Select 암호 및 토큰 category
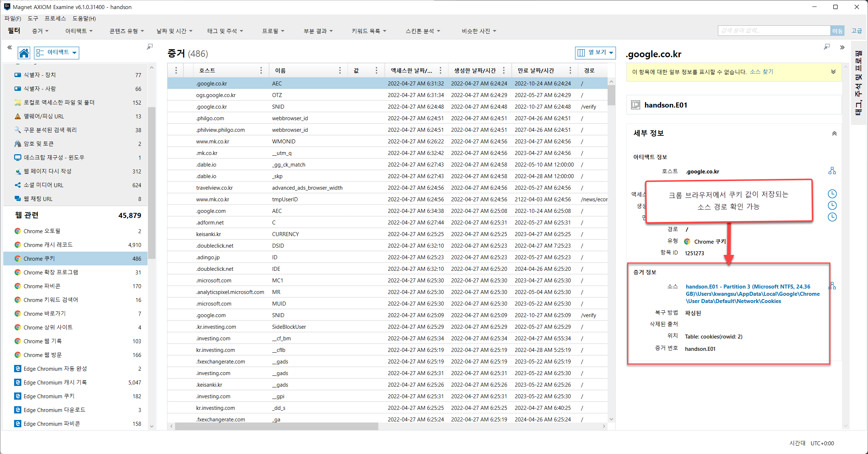Image resolution: width=868 pixels, height=454 pixels. point(76,144)
